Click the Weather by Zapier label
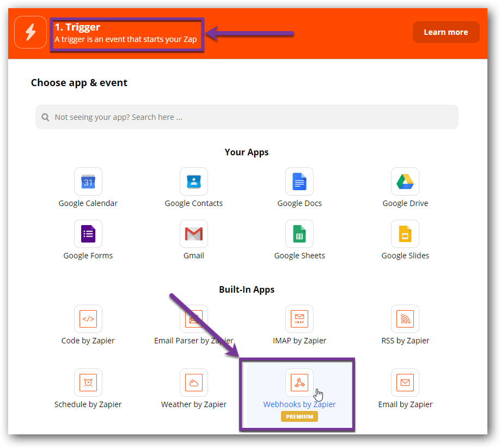 click(194, 404)
